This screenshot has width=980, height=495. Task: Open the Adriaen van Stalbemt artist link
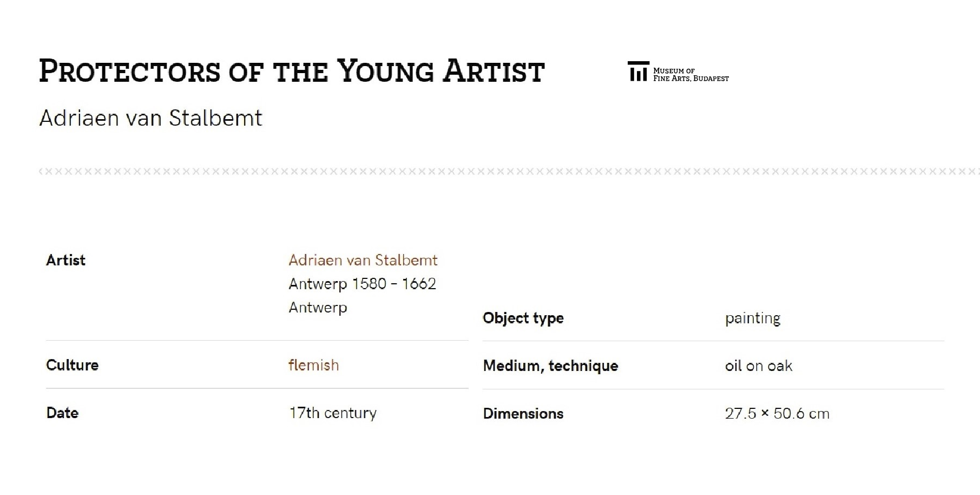pyautogui.click(x=363, y=260)
